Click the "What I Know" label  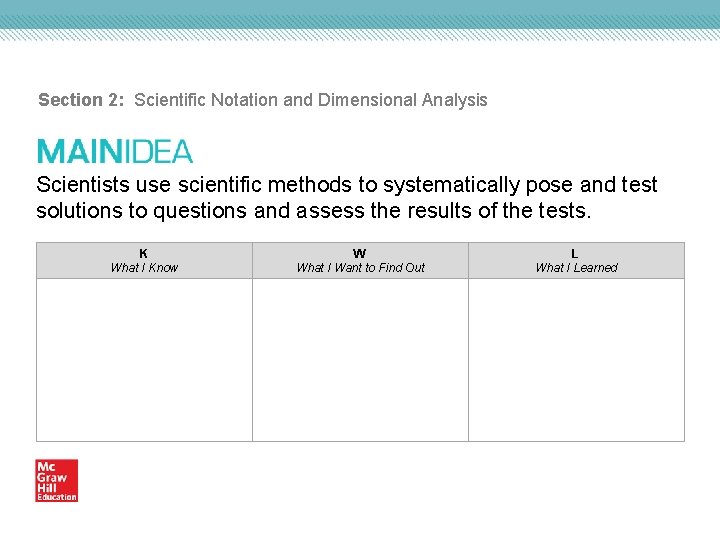point(144,268)
